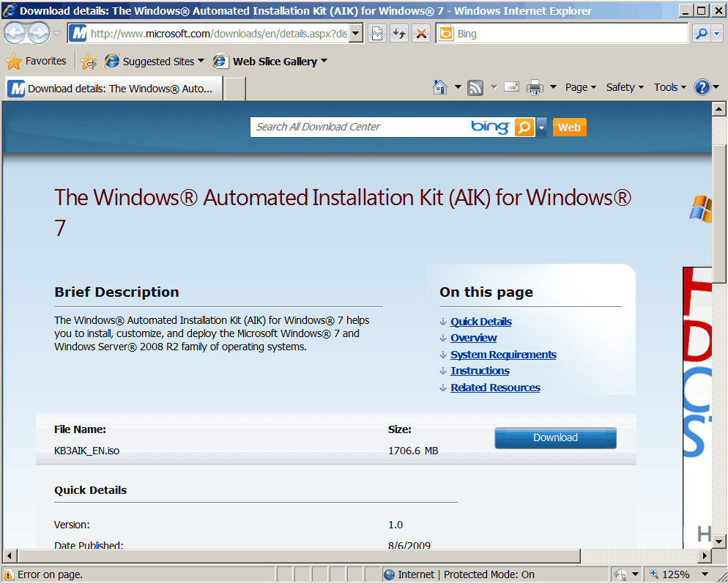Jump to Quick Details link
This screenshot has height=584, width=728.
coord(481,322)
